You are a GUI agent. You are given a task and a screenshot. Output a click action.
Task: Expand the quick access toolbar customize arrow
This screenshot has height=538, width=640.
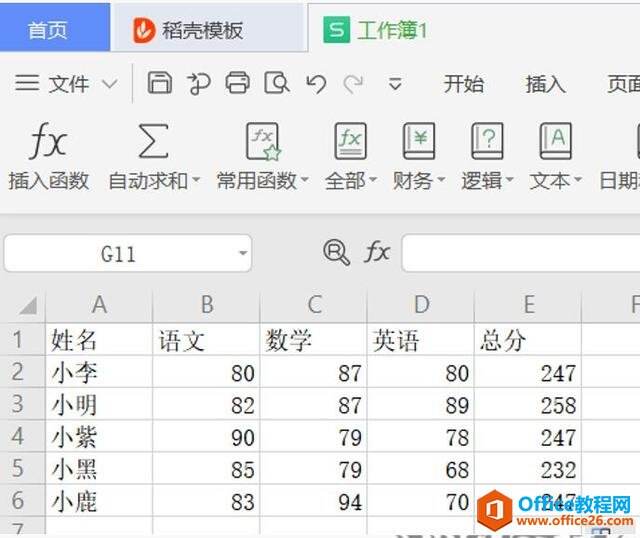[x=395, y=85]
